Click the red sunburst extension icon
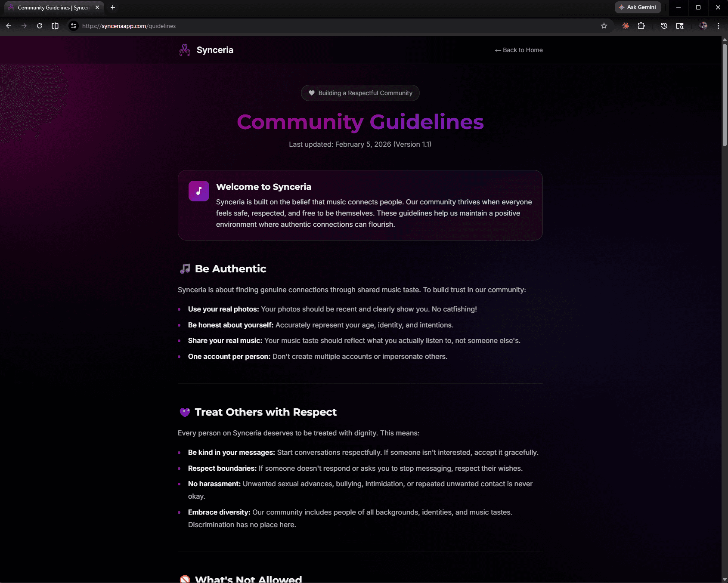The height and width of the screenshot is (583, 728). pos(625,26)
